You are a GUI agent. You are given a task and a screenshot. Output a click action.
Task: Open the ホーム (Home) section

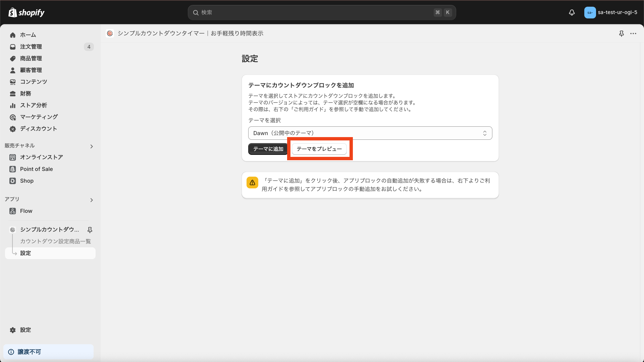(28, 35)
